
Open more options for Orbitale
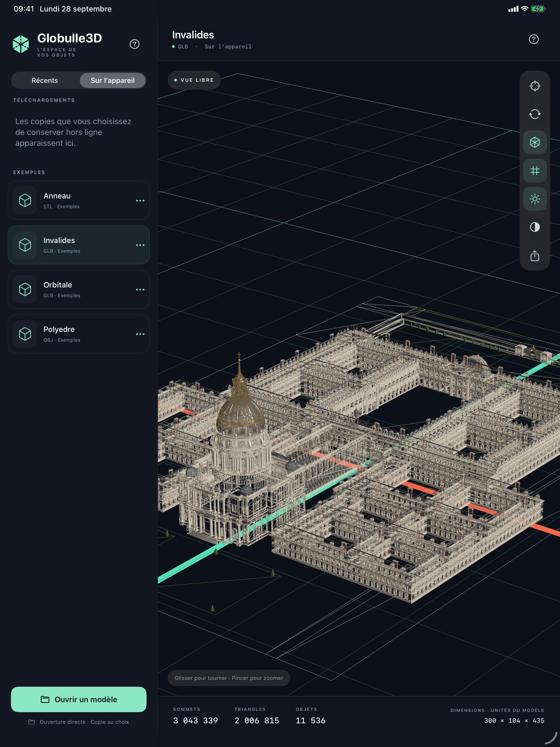pyautogui.click(x=140, y=290)
